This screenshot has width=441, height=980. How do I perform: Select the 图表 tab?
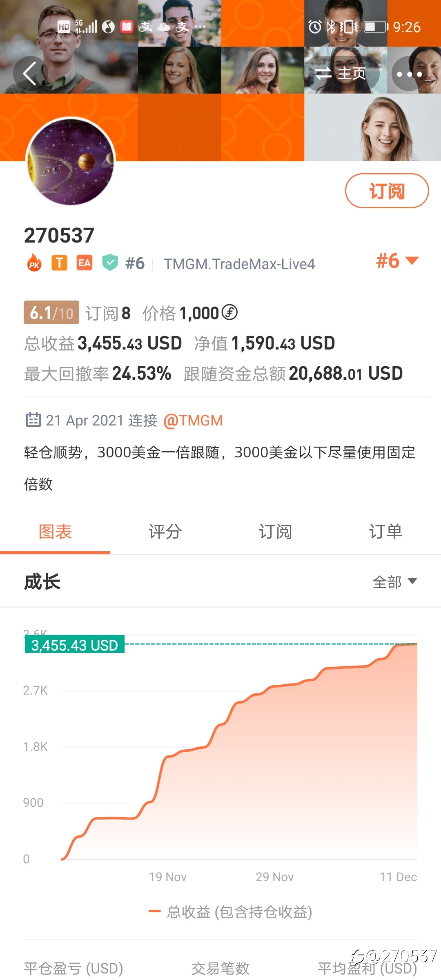click(55, 532)
